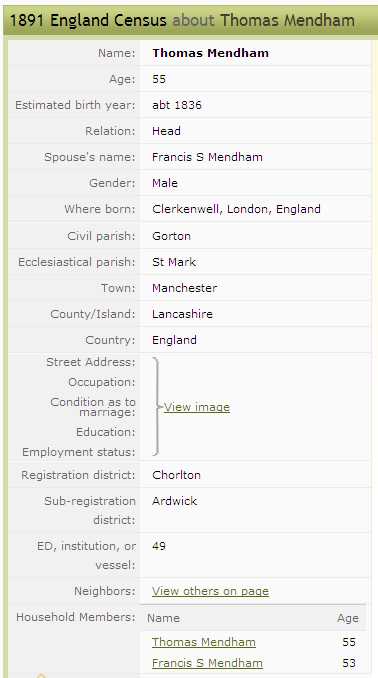Select the town value Manchester
378x678 pixels.
[184, 288]
